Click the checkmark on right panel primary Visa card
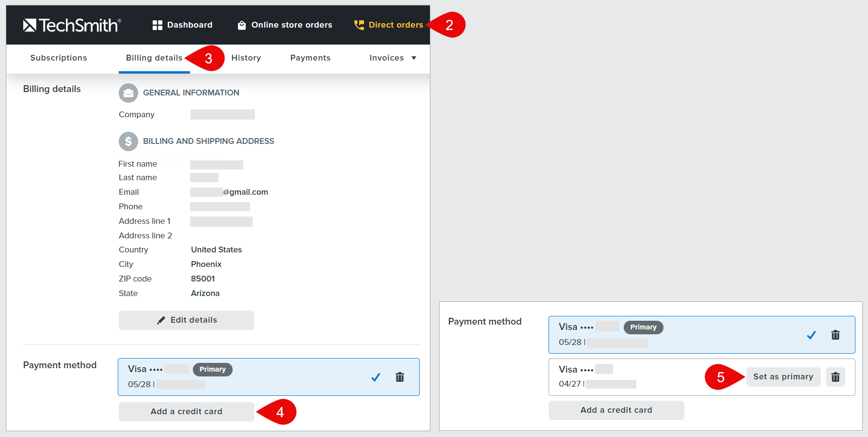Image resolution: width=868 pixels, height=437 pixels. [x=811, y=335]
